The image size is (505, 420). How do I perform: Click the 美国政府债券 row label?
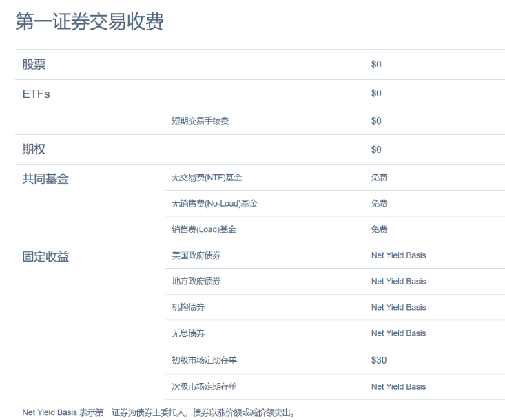(x=196, y=255)
